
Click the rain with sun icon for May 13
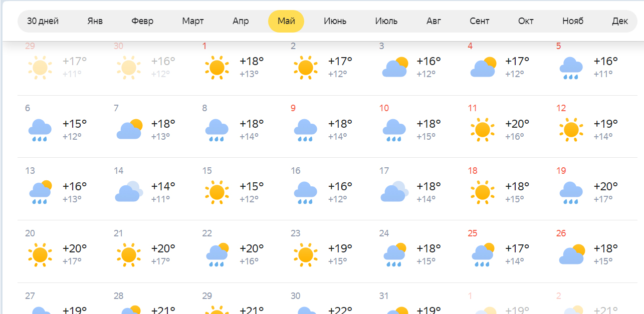tap(40, 192)
